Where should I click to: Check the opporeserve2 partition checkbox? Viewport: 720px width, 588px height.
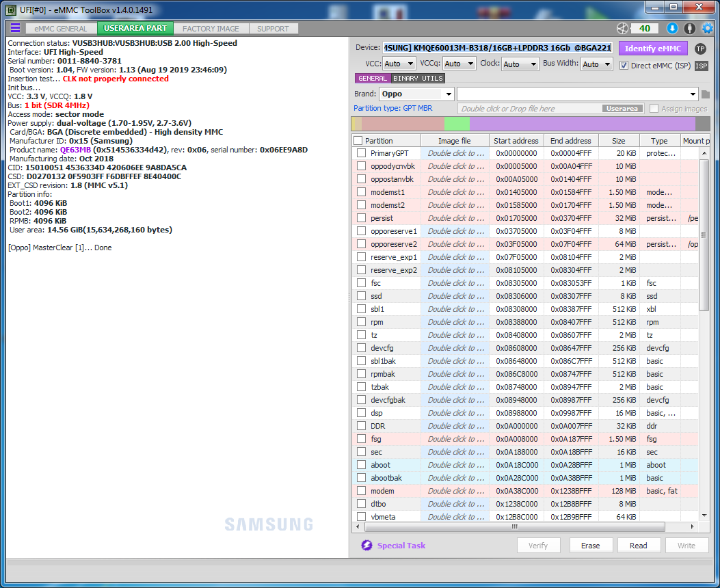362,243
